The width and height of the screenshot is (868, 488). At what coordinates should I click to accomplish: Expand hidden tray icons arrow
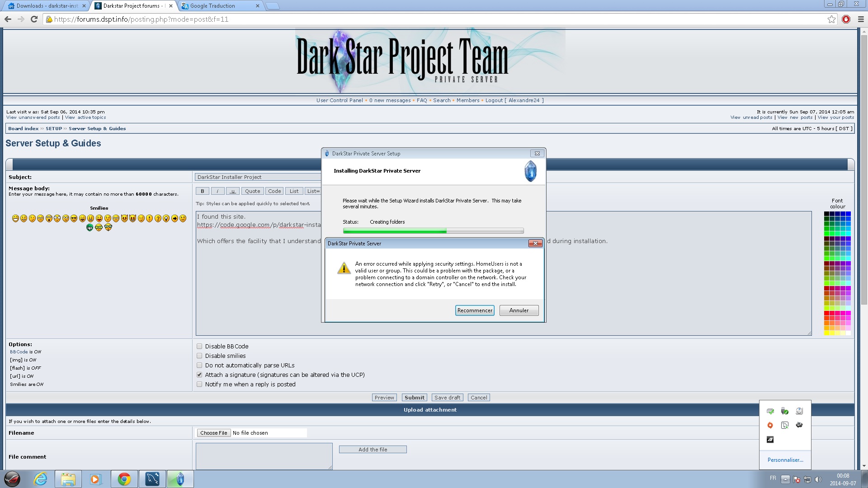coord(785,479)
